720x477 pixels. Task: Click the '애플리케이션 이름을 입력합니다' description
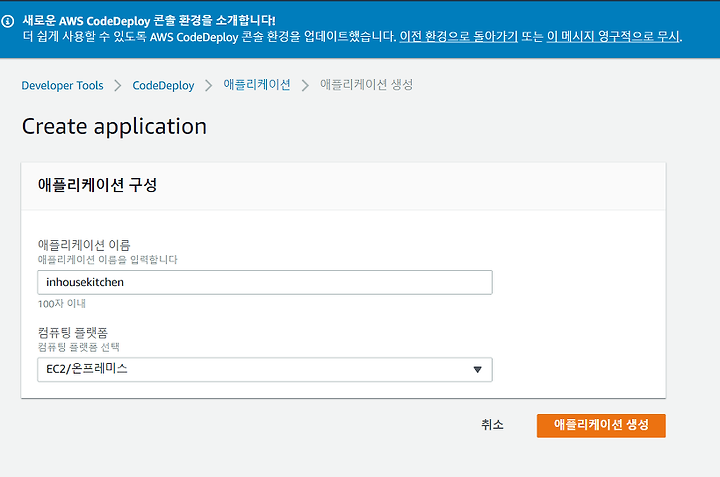(107, 260)
